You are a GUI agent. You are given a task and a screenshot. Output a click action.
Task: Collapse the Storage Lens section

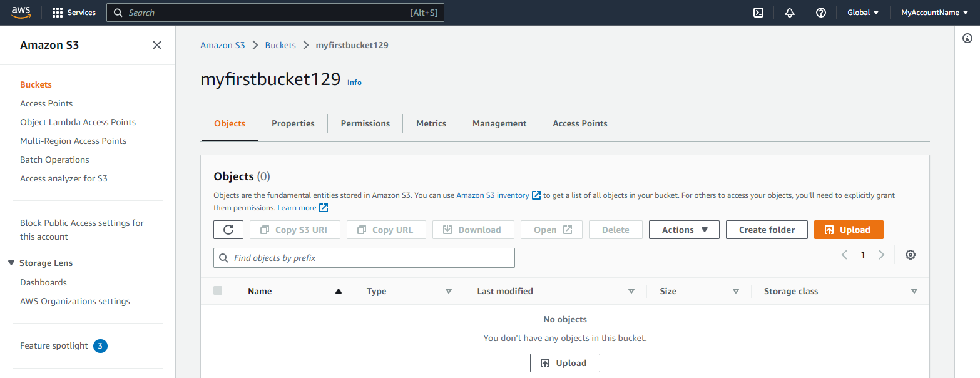[x=11, y=263]
